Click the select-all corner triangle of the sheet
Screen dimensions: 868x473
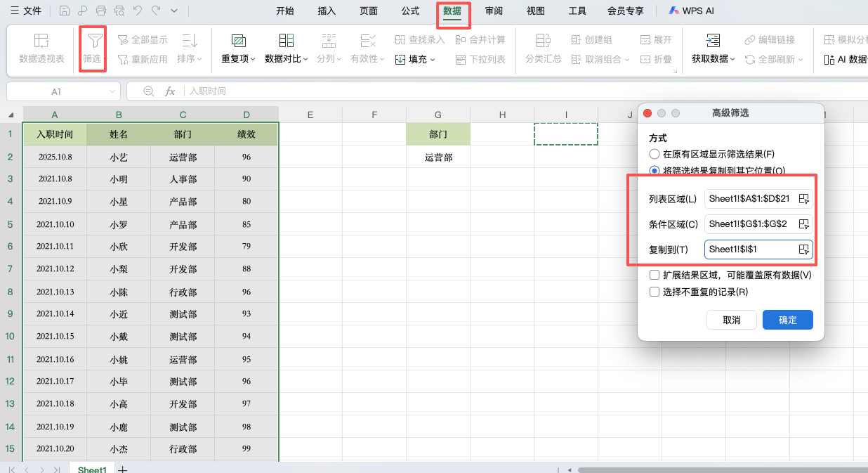pyautogui.click(x=11, y=115)
